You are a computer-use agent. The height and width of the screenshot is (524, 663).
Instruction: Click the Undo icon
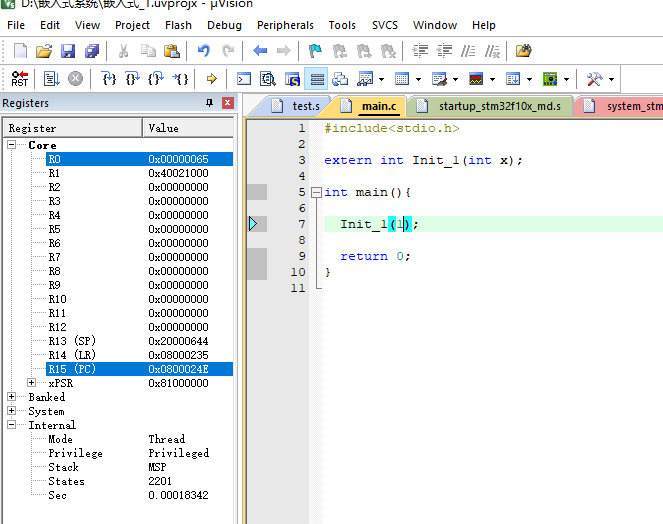(204, 50)
